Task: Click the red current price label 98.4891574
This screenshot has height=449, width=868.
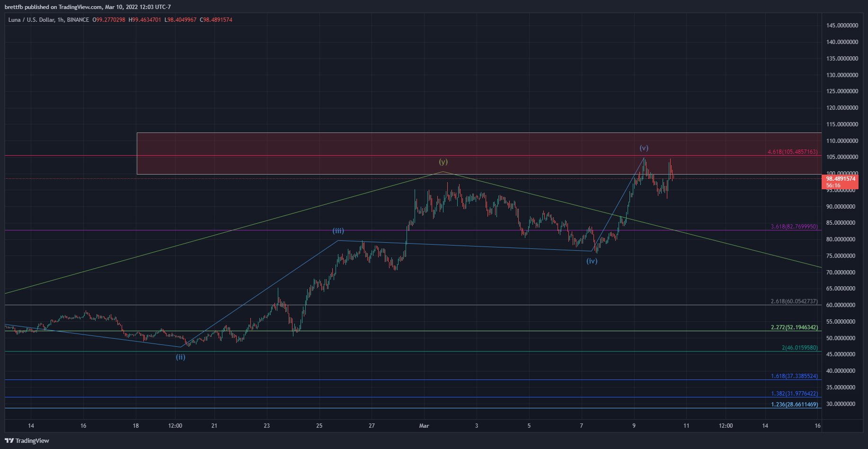Action: pos(841,179)
